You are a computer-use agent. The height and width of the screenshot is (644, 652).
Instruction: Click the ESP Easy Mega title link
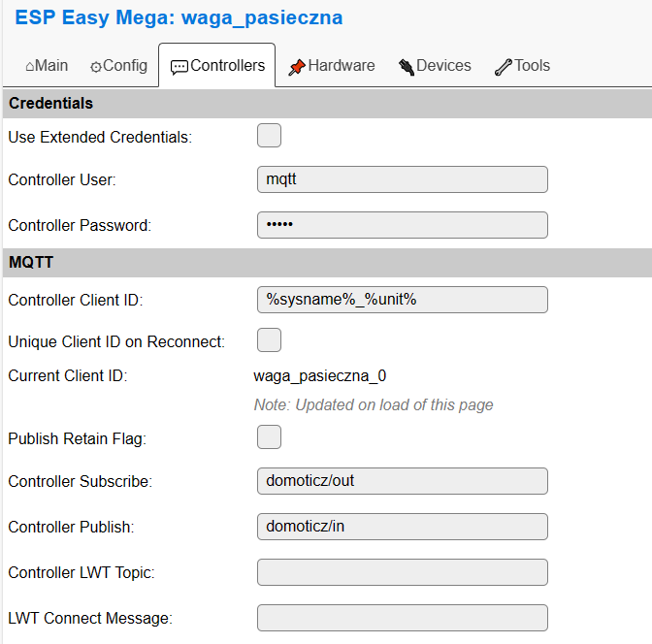(179, 17)
